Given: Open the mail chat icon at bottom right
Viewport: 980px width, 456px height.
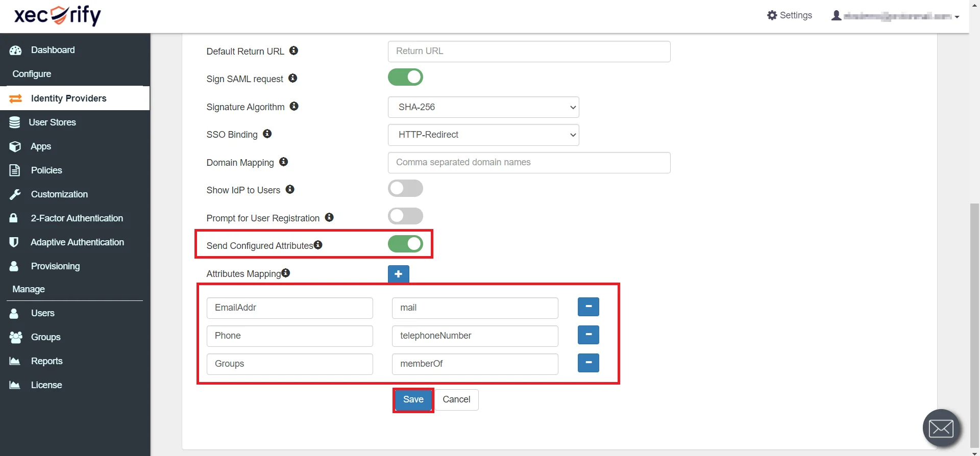Looking at the screenshot, I should (941, 428).
